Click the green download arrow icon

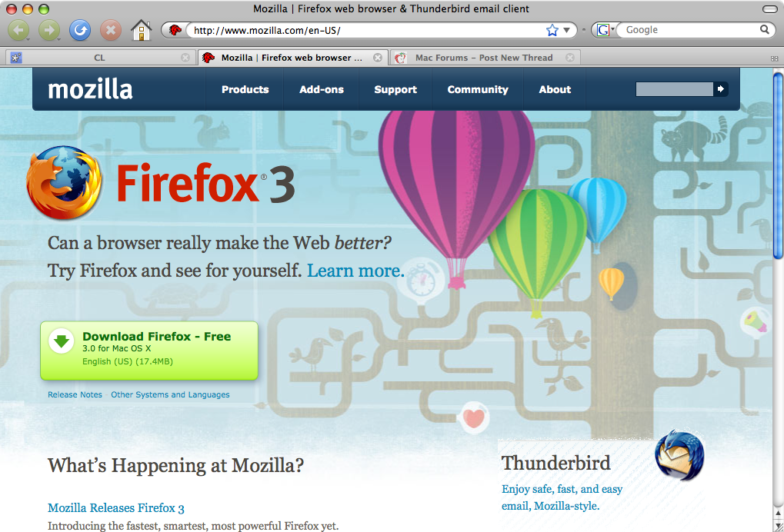click(62, 341)
